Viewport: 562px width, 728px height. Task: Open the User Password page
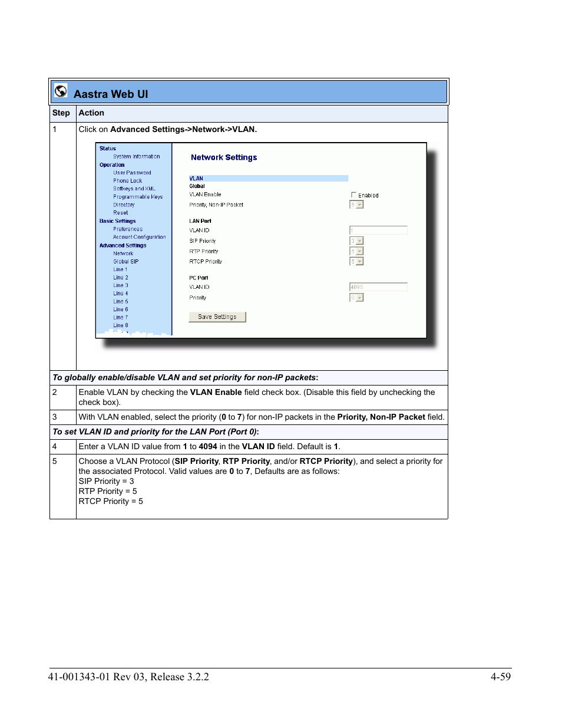pos(132,173)
